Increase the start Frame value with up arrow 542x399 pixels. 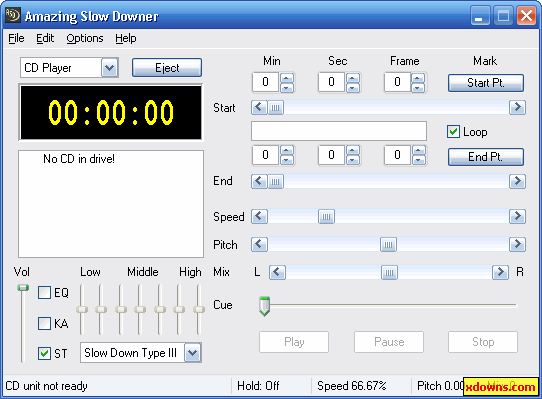click(x=418, y=78)
